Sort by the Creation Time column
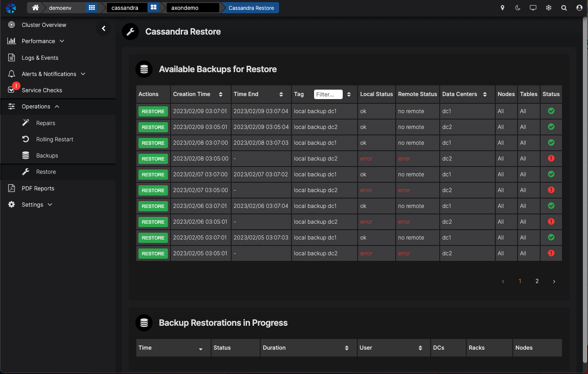The height and width of the screenshot is (374, 588). coord(220,94)
